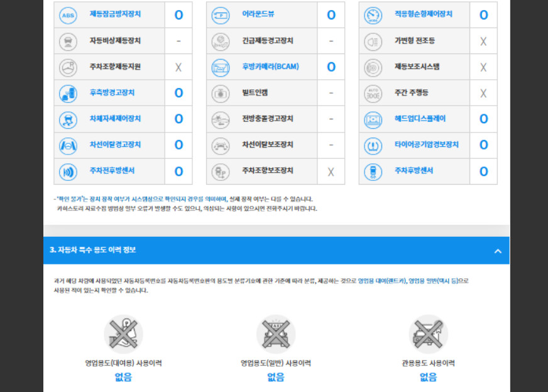The height and width of the screenshot is (392, 548).
Task: Click the O value for 후방카메라(BCAM)
Action: tap(331, 67)
